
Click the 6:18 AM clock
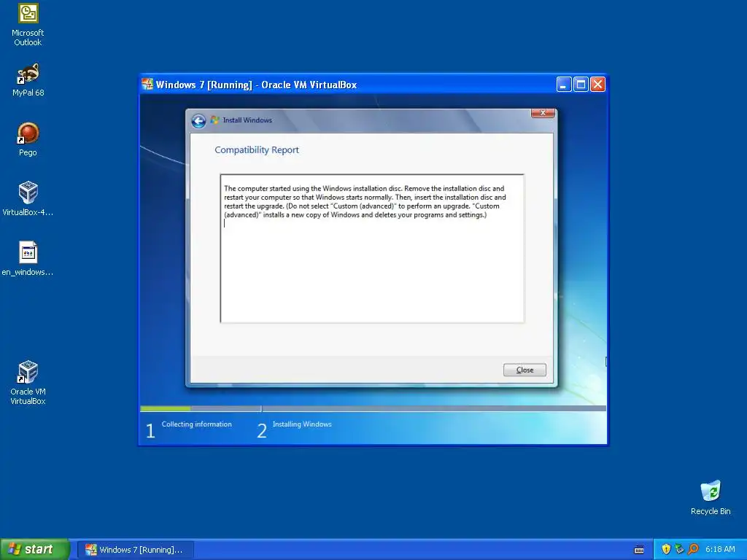[x=720, y=550]
